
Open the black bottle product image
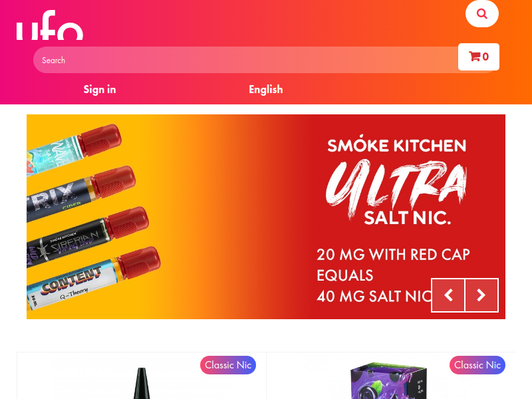pyautogui.click(x=142, y=383)
